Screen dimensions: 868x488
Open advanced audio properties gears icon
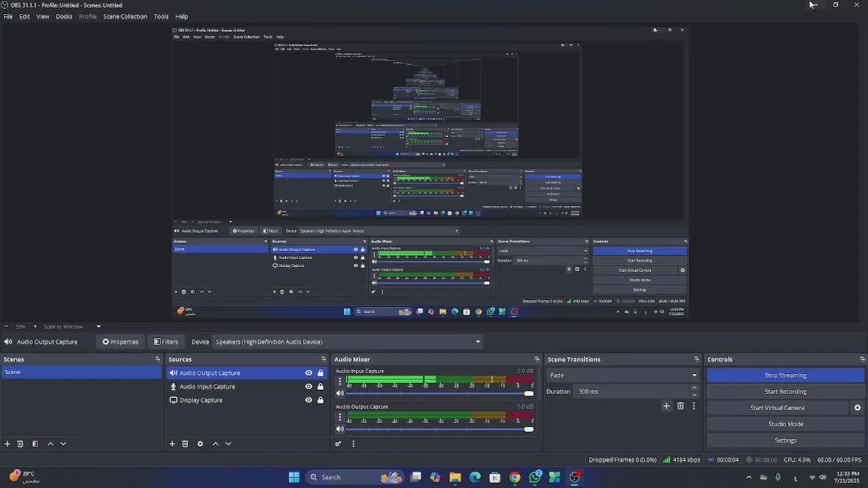pyautogui.click(x=338, y=444)
